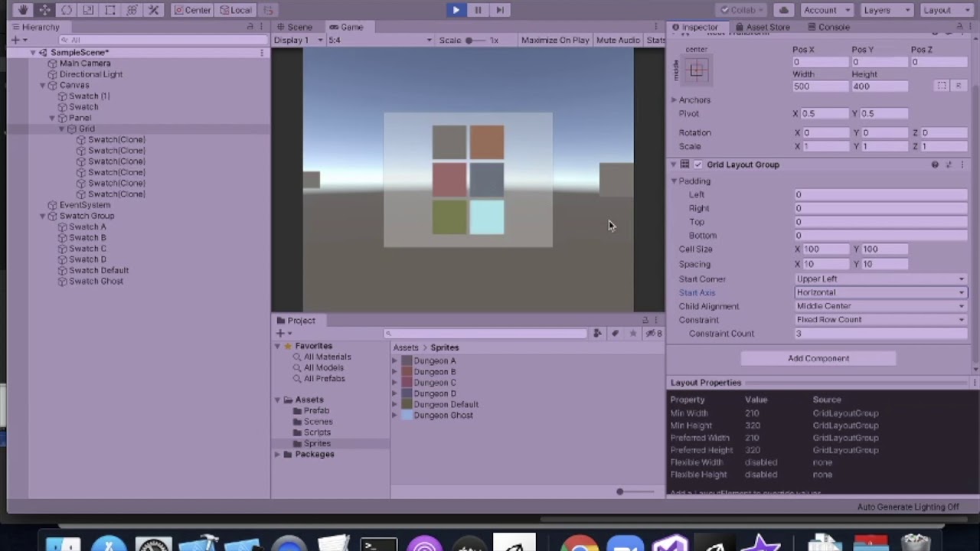Open the Project create plus menu
Image resolution: width=980 pixels, height=551 pixels.
pos(283,334)
